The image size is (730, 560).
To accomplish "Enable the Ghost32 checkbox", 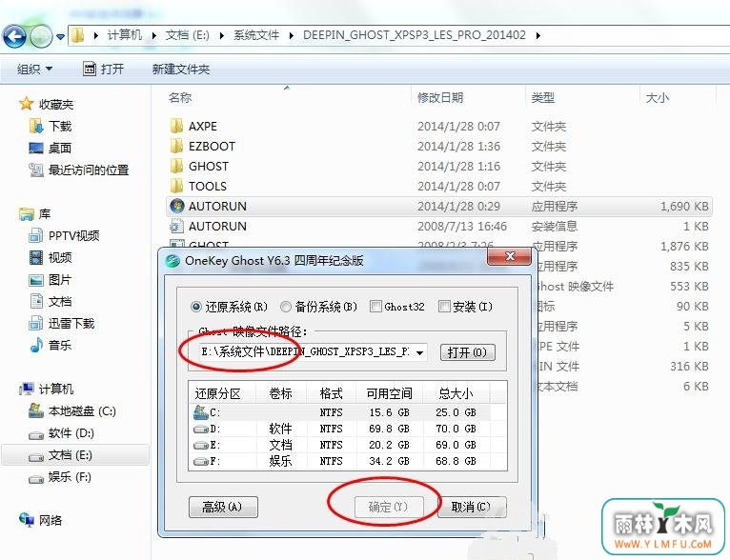I will pyautogui.click(x=375, y=306).
